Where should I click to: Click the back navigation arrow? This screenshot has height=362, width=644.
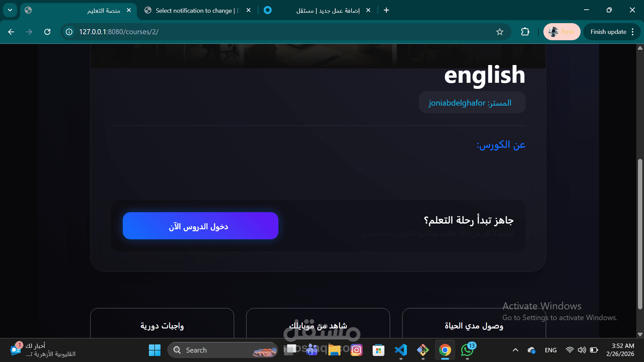pyautogui.click(x=11, y=32)
